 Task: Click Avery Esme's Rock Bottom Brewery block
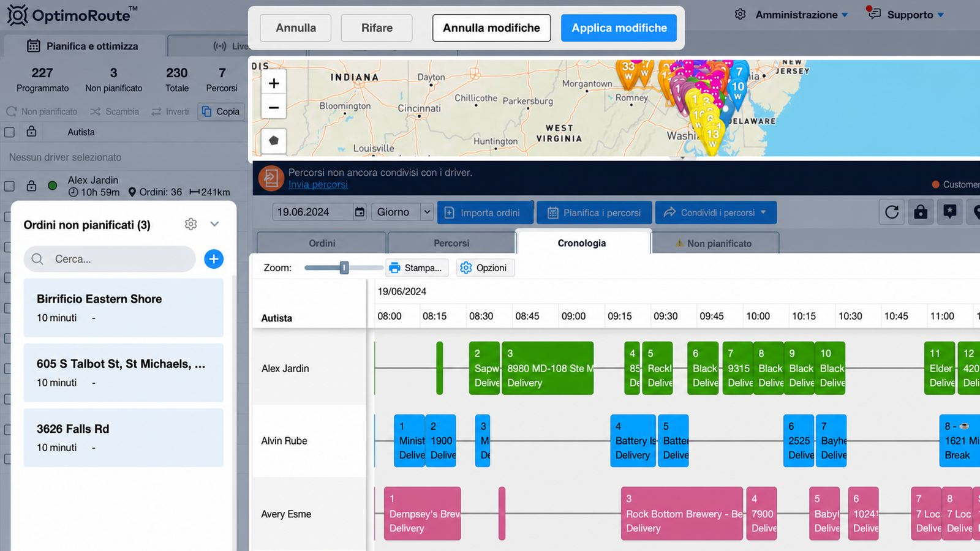[x=682, y=514]
